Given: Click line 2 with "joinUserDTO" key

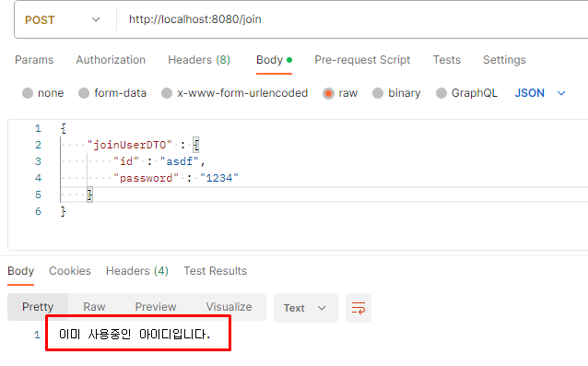Looking at the screenshot, I should click(143, 145).
